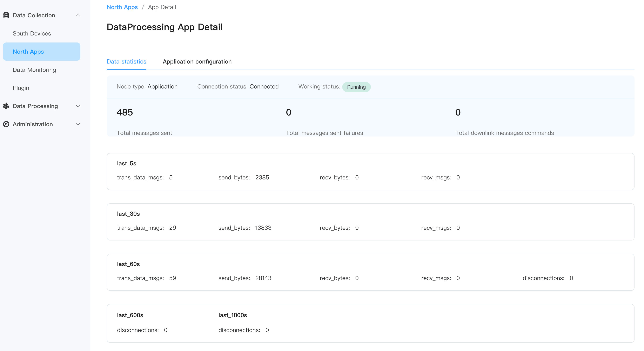Expand the Administration menu chevron
Image resolution: width=644 pixels, height=351 pixels.
coord(78,124)
